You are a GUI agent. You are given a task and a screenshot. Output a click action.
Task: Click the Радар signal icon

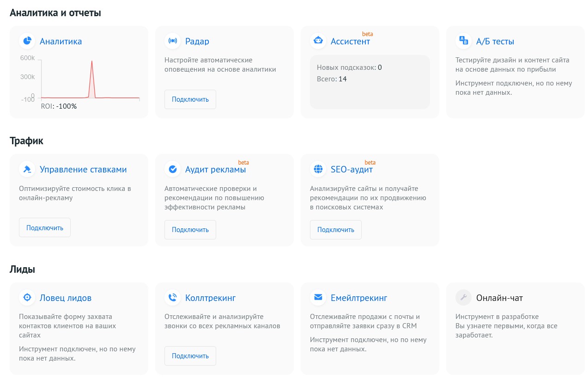173,41
